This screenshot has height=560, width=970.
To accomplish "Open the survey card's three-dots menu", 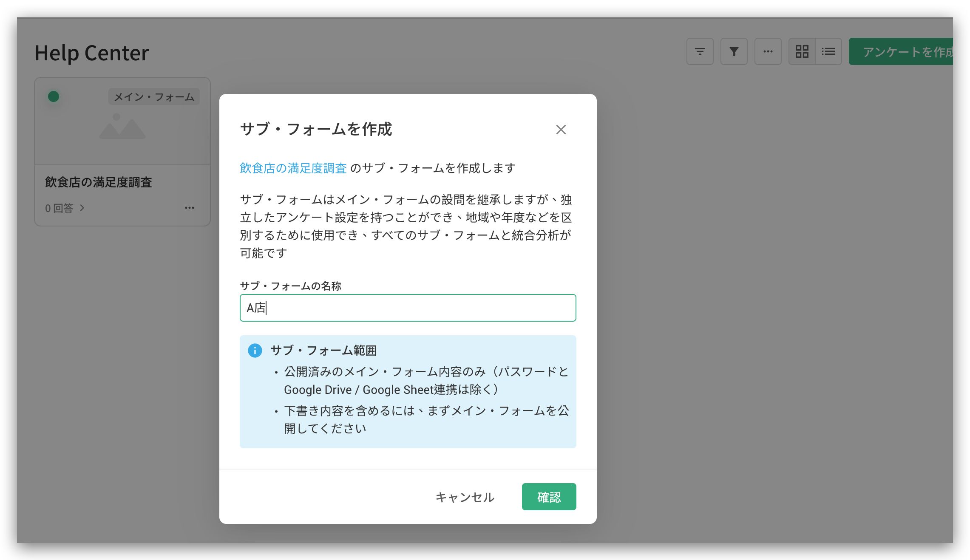I will pyautogui.click(x=190, y=208).
